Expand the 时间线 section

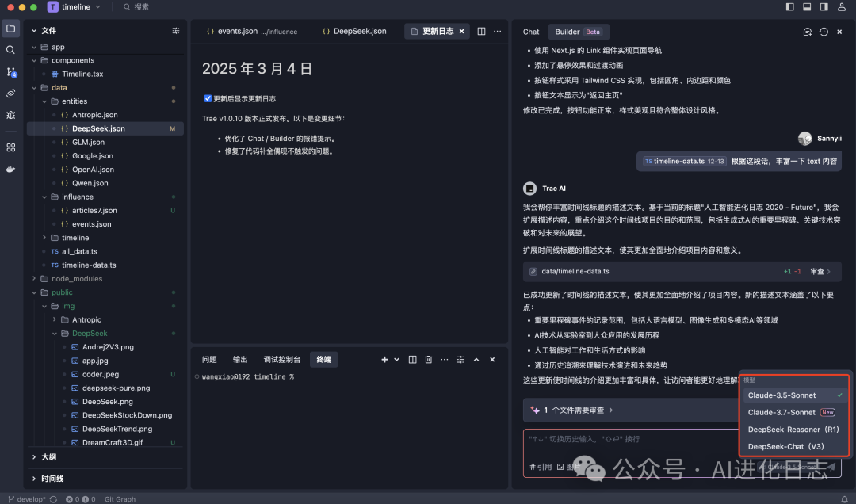coord(34,479)
